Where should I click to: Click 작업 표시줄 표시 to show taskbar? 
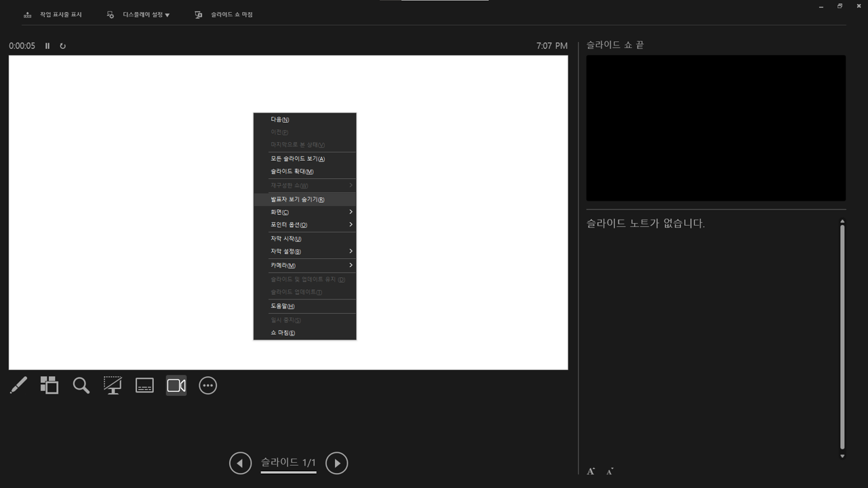pyautogui.click(x=60, y=14)
